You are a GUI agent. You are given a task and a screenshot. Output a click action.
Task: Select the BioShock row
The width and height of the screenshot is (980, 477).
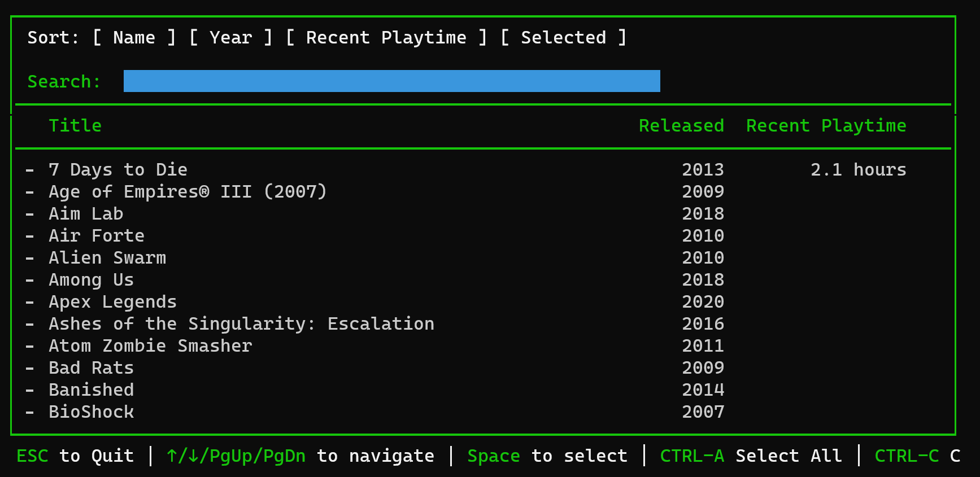coord(466,412)
